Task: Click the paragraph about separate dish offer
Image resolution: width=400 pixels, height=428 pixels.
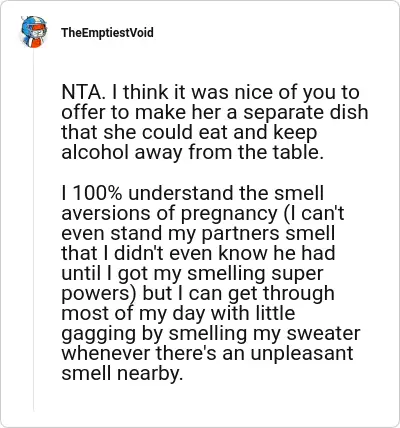Action: point(215,122)
